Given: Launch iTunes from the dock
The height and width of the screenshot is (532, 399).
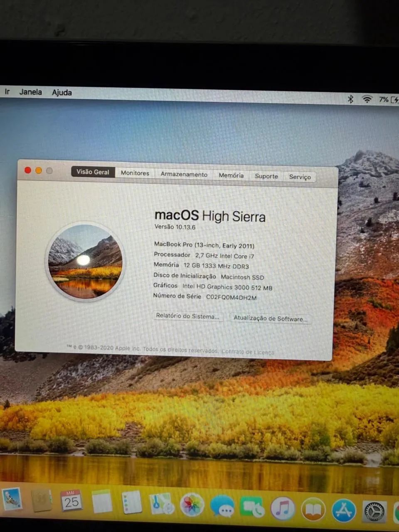Looking at the screenshot, I should click(x=283, y=508).
